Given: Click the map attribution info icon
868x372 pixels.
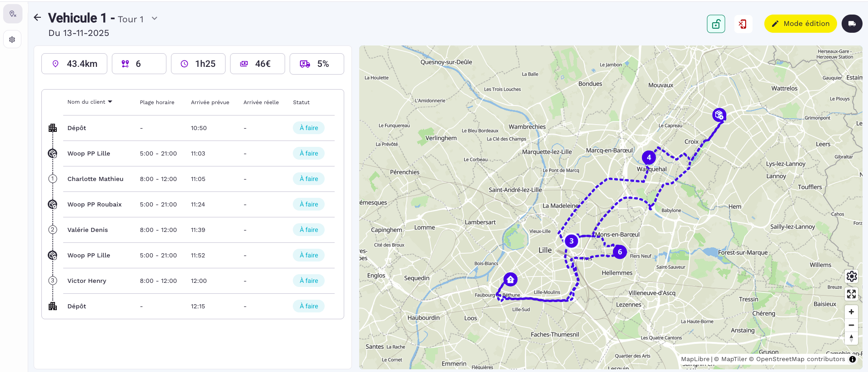Looking at the screenshot, I should coord(853,359).
